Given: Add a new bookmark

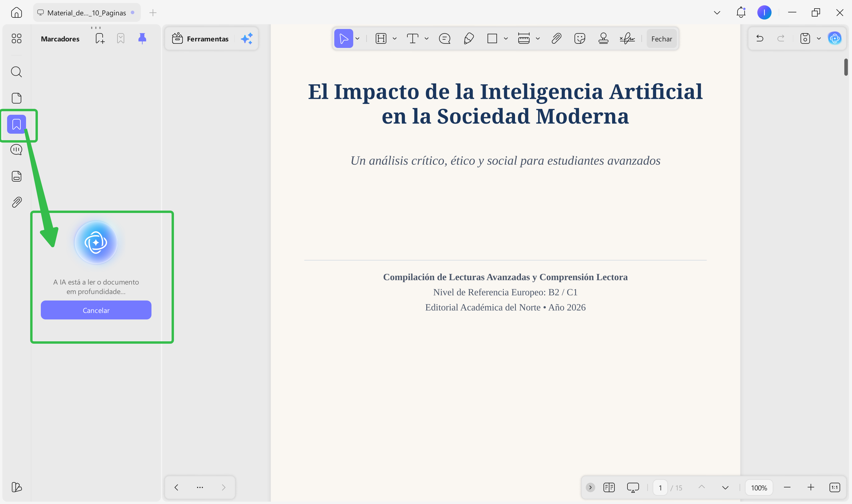Looking at the screenshot, I should 100,38.
